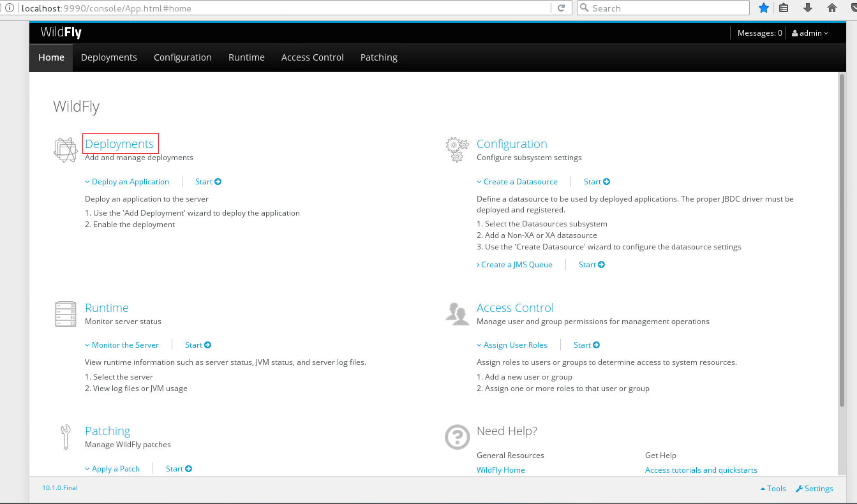Screen dimensions: 857x504
Task: Switch to the Patching tab
Action: coord(379,57)
